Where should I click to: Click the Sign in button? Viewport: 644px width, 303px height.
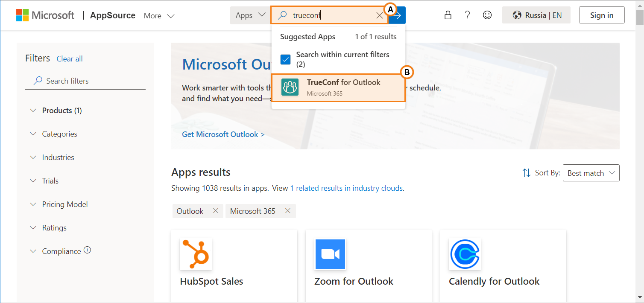[x=601, y=15]
